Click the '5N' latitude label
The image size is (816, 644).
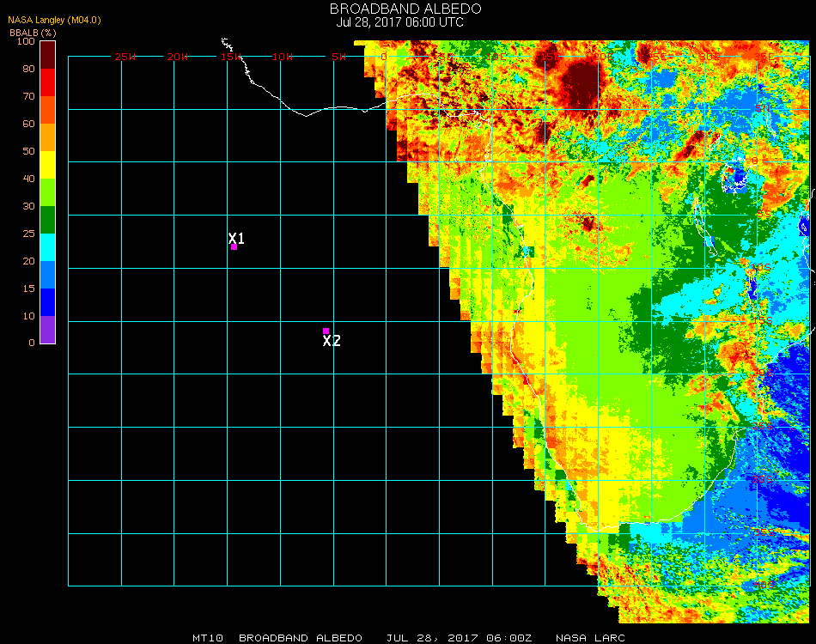point(763,108)
